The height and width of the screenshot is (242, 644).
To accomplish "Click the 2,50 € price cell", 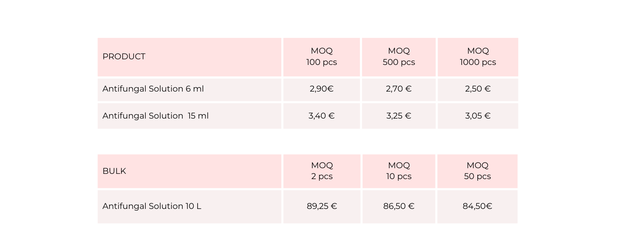I will click(478, 89).
